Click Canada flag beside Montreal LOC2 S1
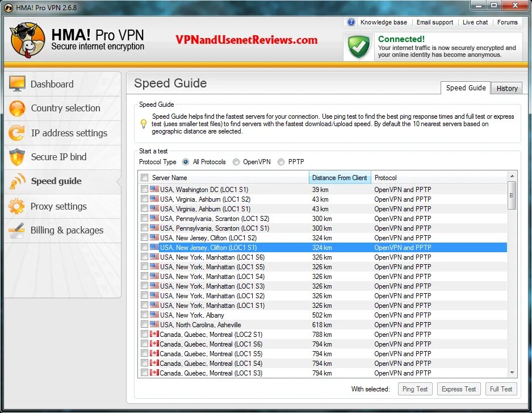 [154, 334]
